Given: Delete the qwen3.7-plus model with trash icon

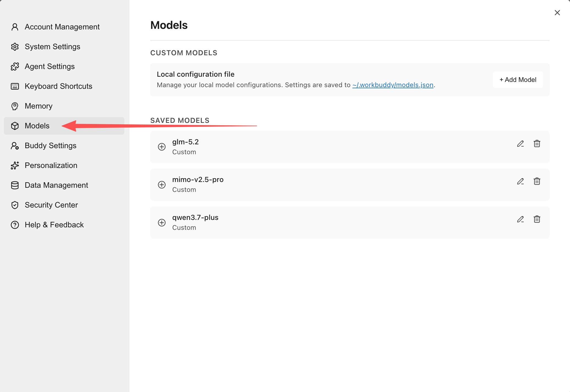Looking at the screenshot, I should [537, 219].
